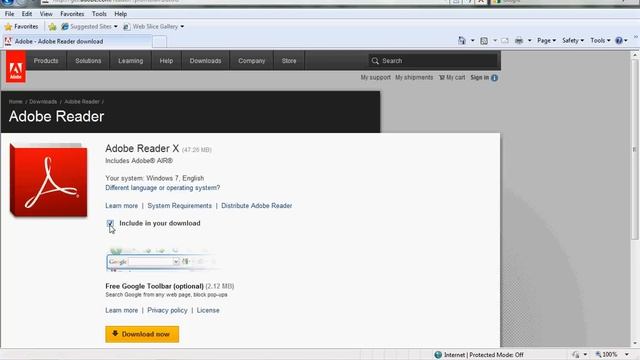Screen dimensions: 640x360
Task: Open the Help menu in menu bar
Action: click(120, 14)
